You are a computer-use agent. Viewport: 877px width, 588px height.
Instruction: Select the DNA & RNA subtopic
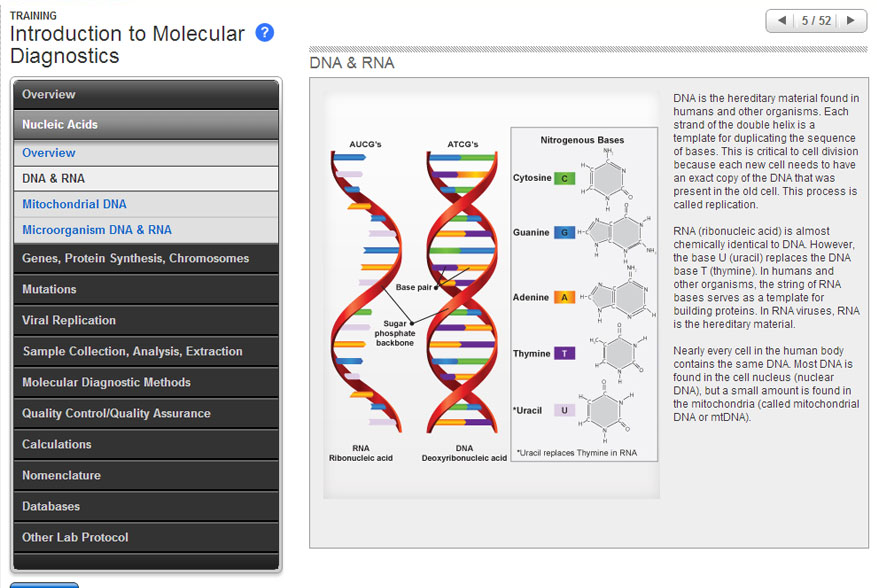pyautogui.click(x=54, y=178)
